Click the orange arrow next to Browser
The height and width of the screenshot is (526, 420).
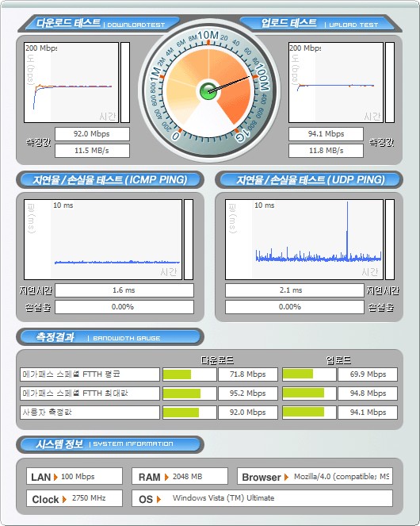click(286, 477)
